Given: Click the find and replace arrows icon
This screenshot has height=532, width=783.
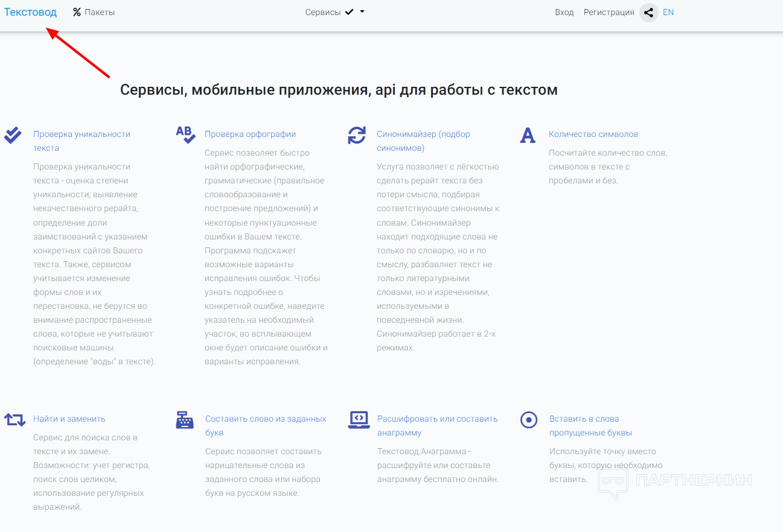Looking at the screenshot, I should click(14, 419).
